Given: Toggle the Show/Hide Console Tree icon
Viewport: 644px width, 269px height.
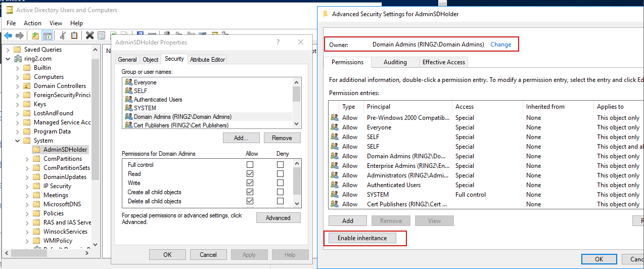Looking at the screenshot, I should pyautogui.click(x=47, y=35).
